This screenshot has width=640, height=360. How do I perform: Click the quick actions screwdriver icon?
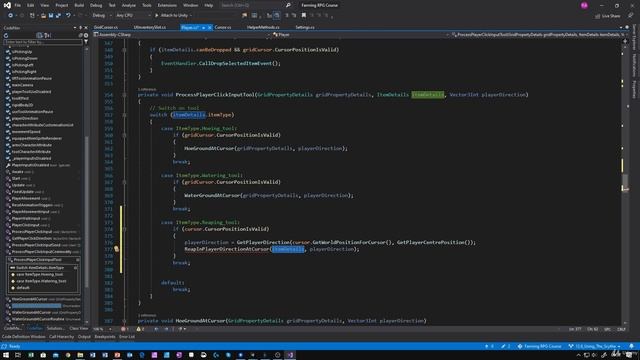[116, 249]
